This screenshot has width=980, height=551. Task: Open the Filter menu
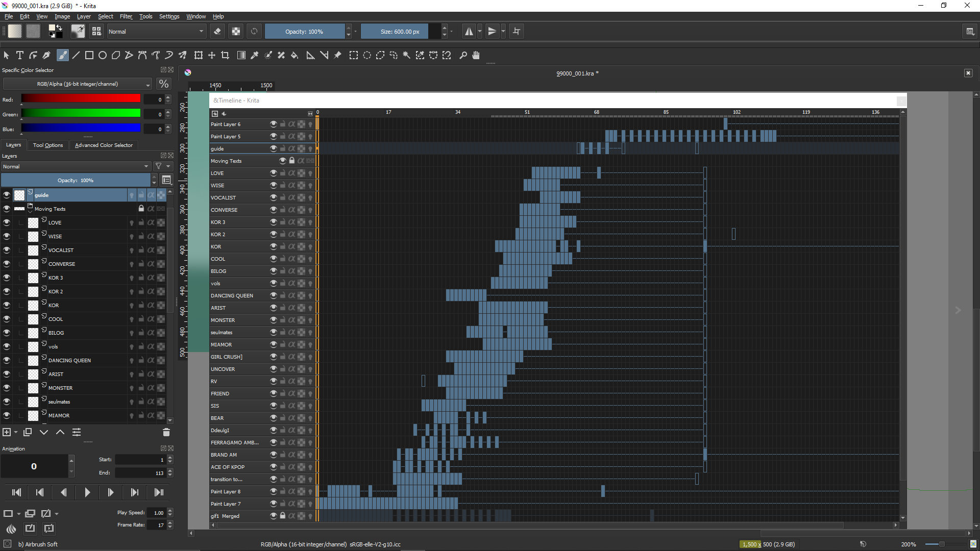126,16
